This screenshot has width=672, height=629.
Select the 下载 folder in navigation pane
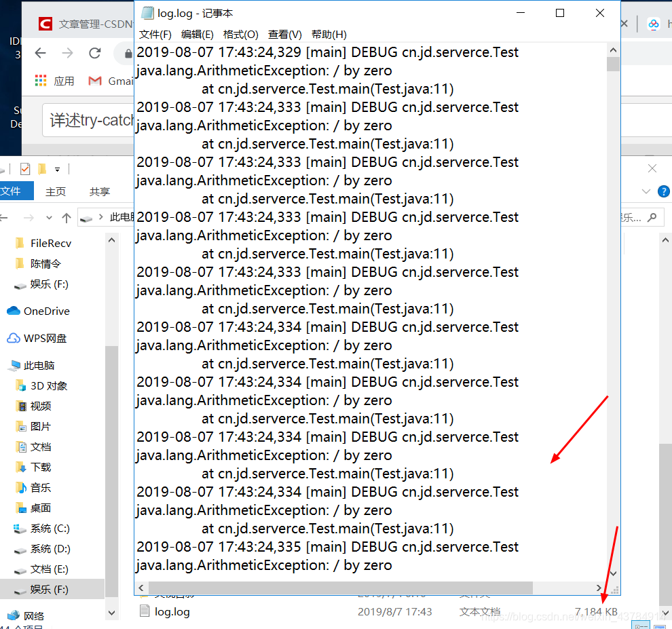(x=33, y=467)
